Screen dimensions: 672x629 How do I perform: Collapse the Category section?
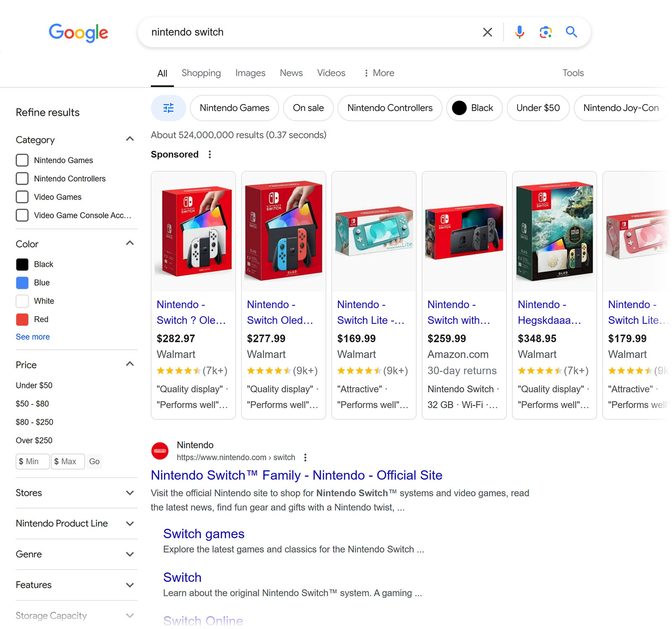tap(130, 139)
